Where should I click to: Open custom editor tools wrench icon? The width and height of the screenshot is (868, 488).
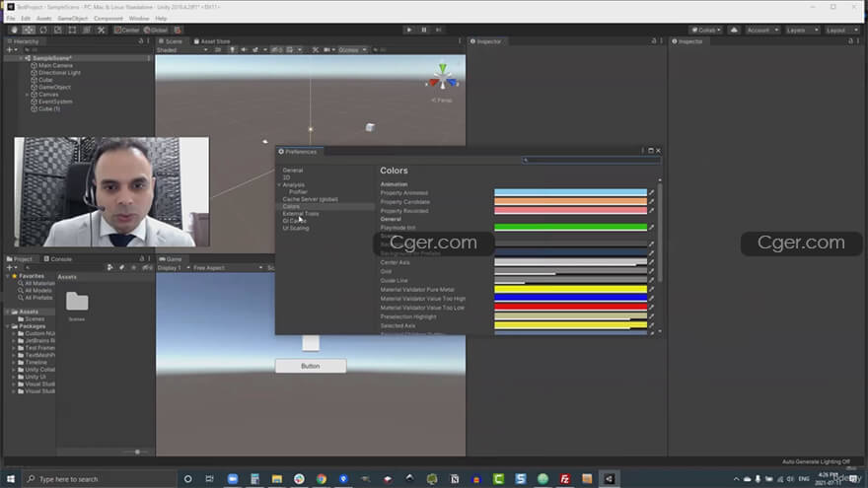click(101, 30)
